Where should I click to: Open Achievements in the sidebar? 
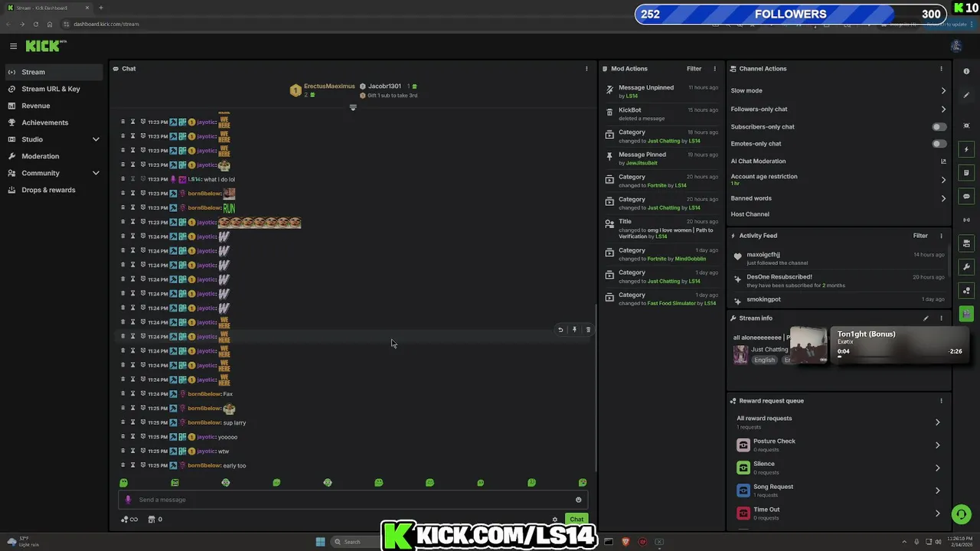[x=54, y=122]
